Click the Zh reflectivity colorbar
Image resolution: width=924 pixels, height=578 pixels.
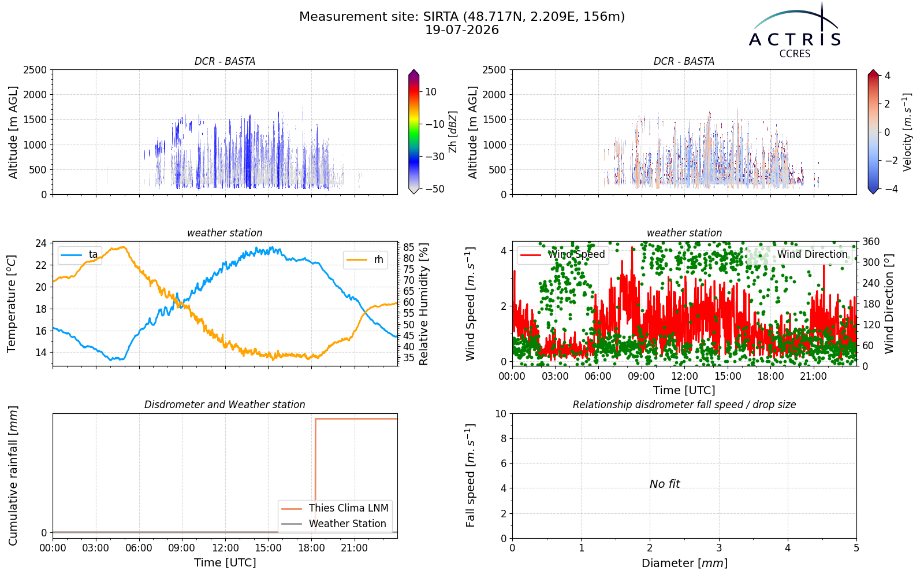[x=413, y=132]
